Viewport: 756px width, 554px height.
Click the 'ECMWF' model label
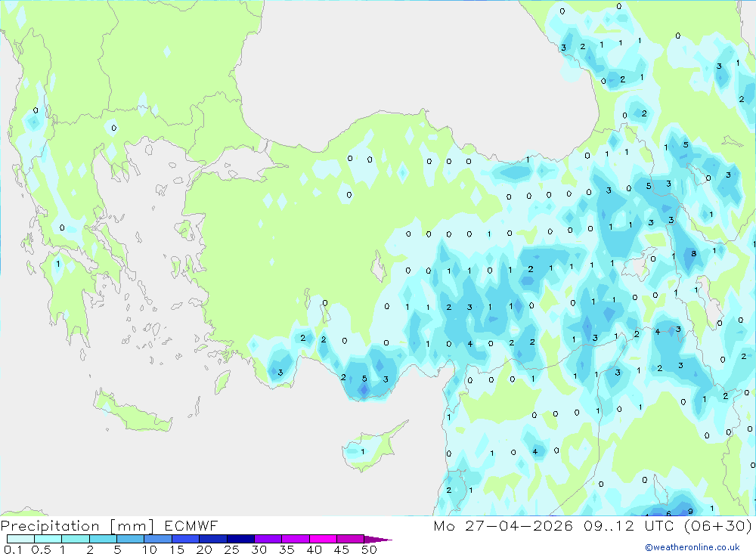[x=191, y=525]
